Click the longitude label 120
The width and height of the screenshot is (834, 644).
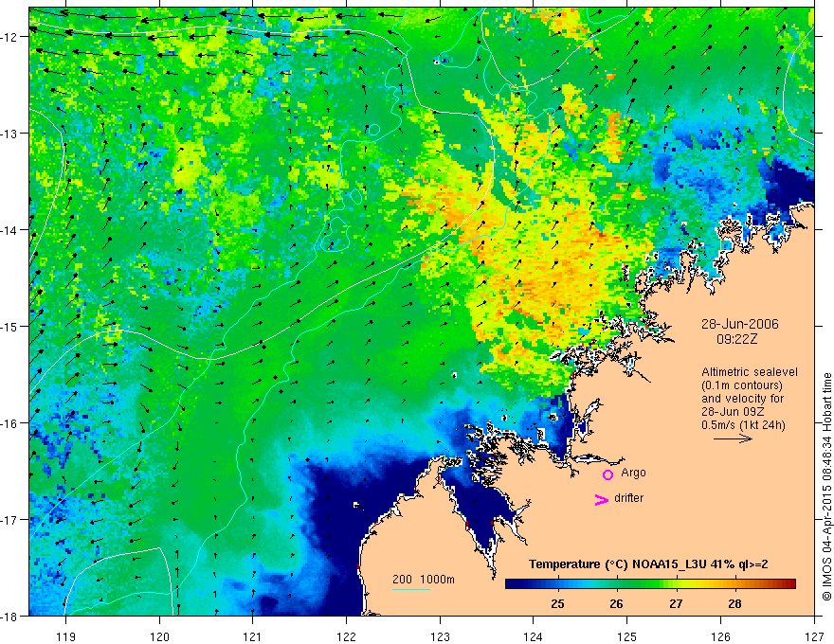[159, 636]
